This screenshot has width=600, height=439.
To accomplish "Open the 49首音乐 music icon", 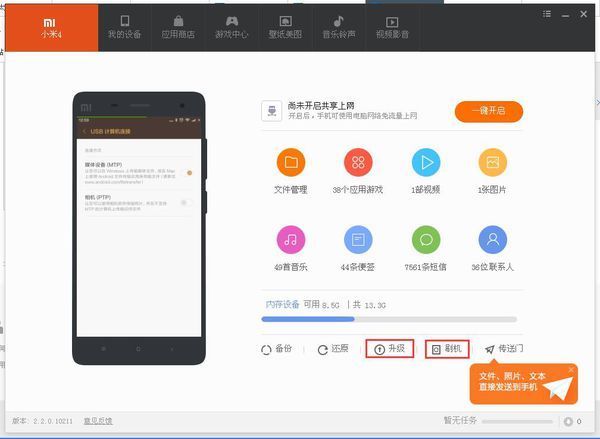I will pyautogui.click(x=291, y=240).
